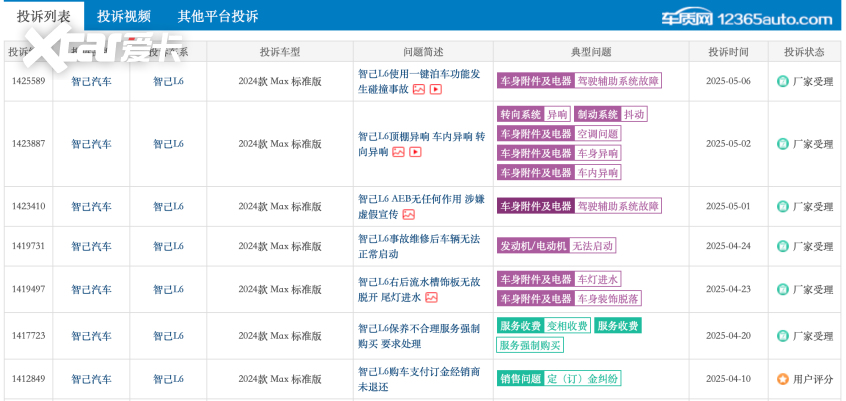Open the 12365auto.com site logo
Viewport: 846px width, 401px height.
click(x=747, y=19)
